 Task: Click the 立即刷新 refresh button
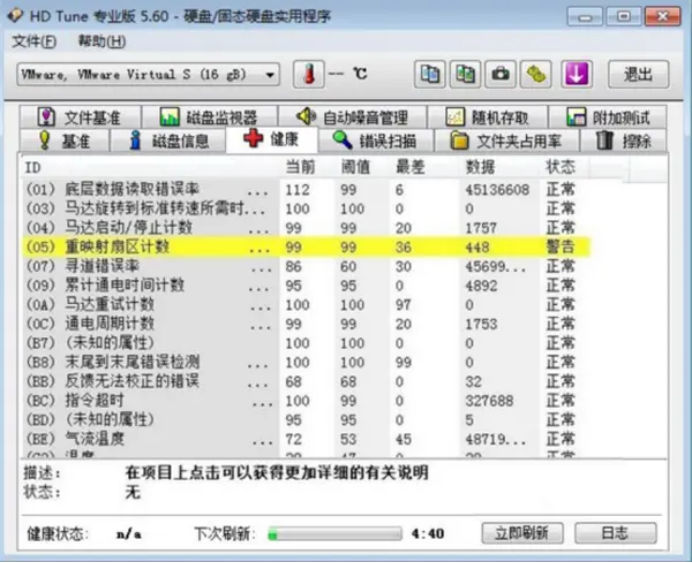522,533
